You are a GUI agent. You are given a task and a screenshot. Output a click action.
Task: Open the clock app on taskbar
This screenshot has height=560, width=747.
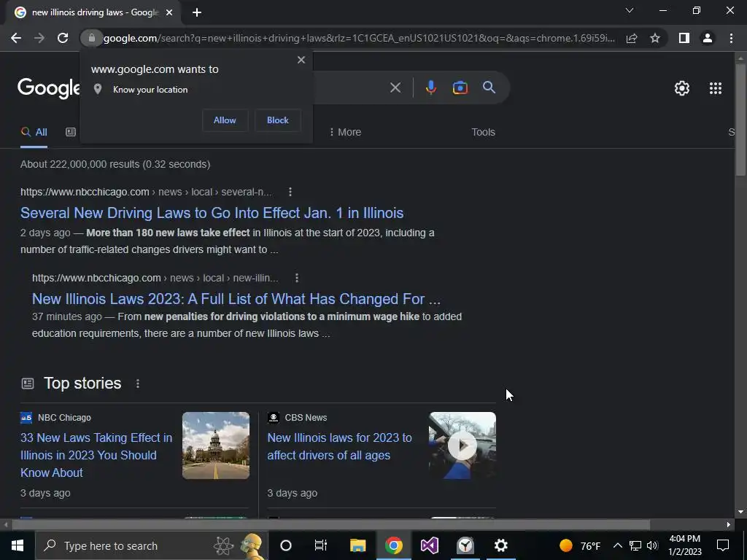point(465,545)
